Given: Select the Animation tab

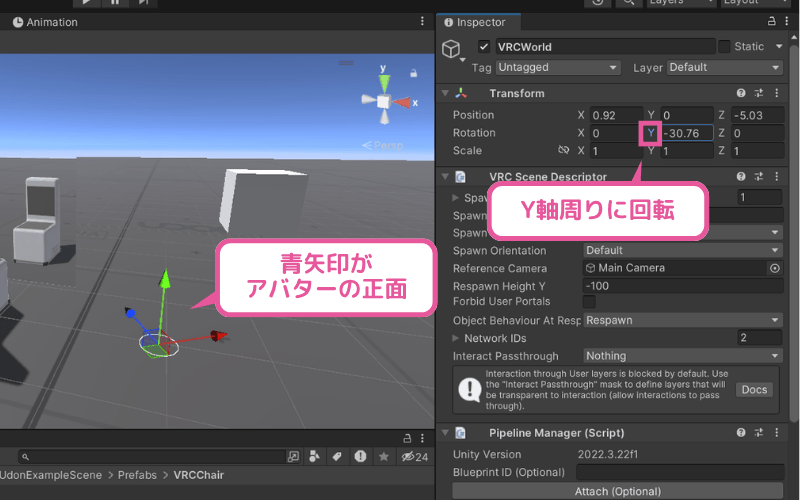Looking at the screenshot, I should (x=45, y=22).
